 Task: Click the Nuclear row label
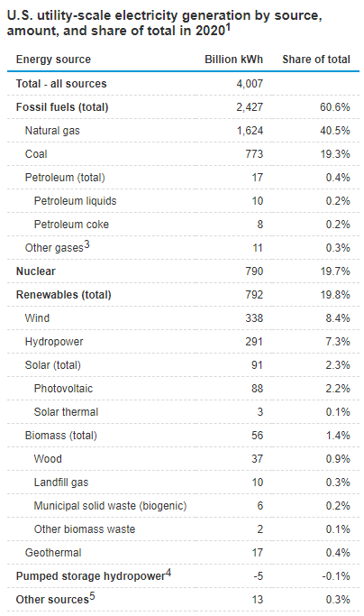tap(36, 271)
